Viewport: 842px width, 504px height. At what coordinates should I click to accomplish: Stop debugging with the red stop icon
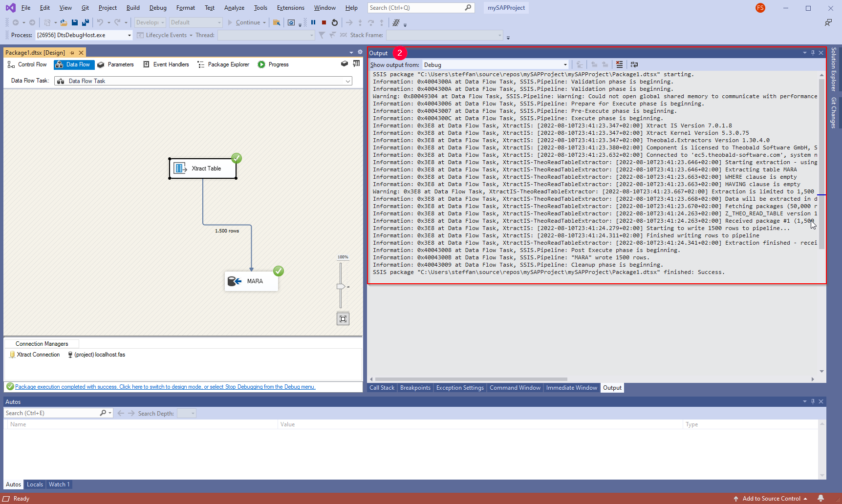coord(324,22)
